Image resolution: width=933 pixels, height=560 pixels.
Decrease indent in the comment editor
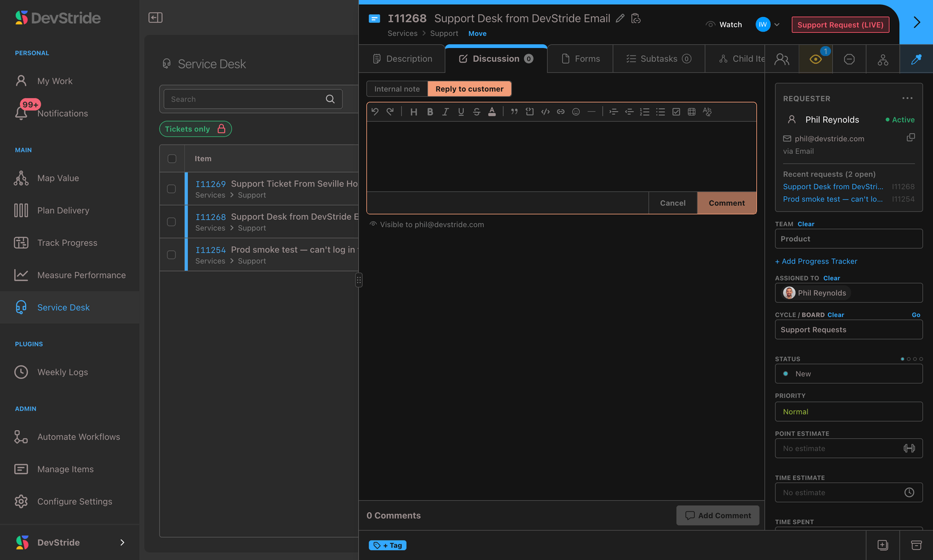click(629, 112)
